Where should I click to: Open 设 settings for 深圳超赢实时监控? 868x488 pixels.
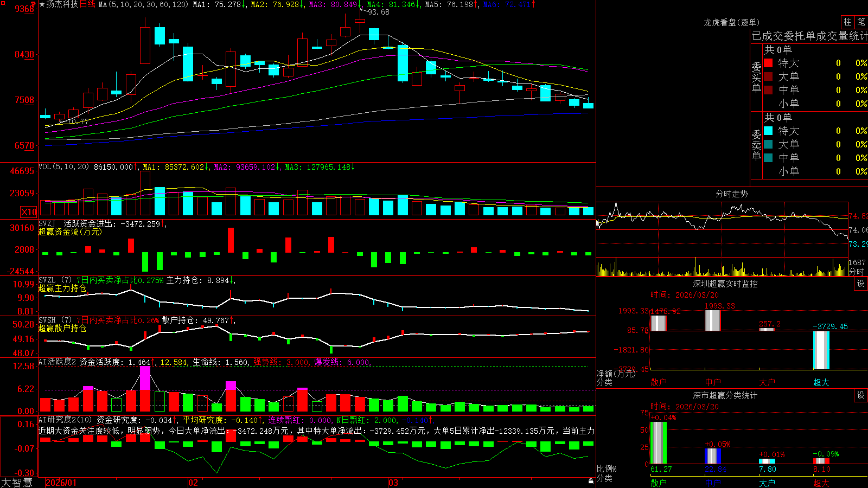click(860, 284)
